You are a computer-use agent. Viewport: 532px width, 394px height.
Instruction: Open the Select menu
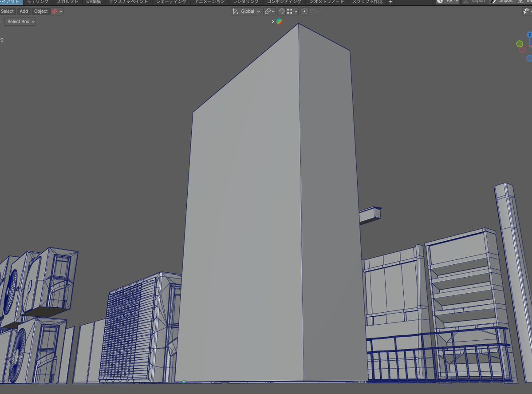coord(7,11)
